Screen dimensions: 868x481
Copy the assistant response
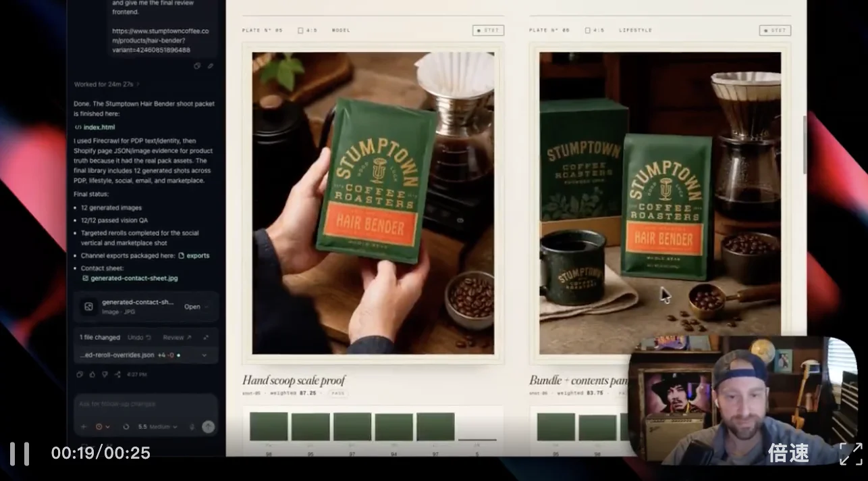pos(80,374)
